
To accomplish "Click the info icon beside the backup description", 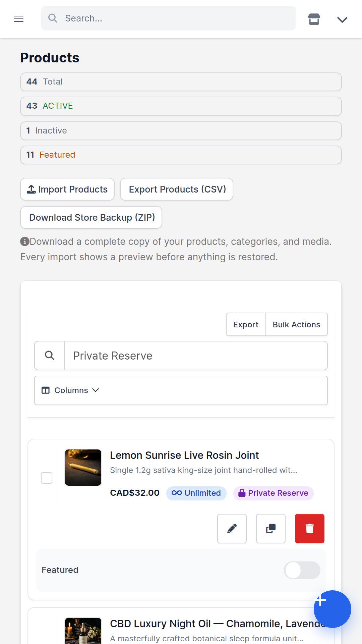I will 25,241.
